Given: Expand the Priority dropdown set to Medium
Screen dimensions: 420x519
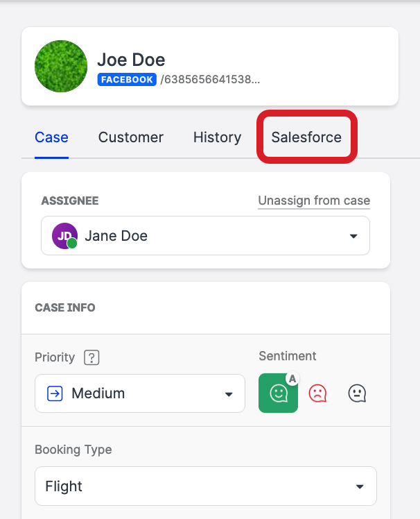Looking at the screenshot, I should [229, 394].
